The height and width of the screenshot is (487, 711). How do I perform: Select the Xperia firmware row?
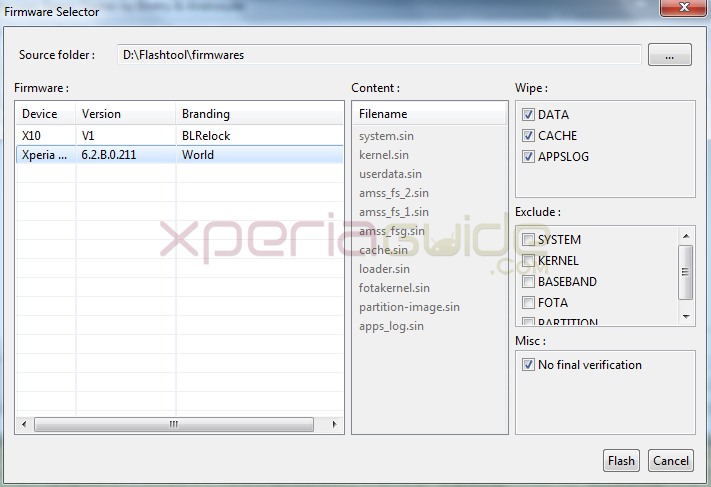coord(180,155)
